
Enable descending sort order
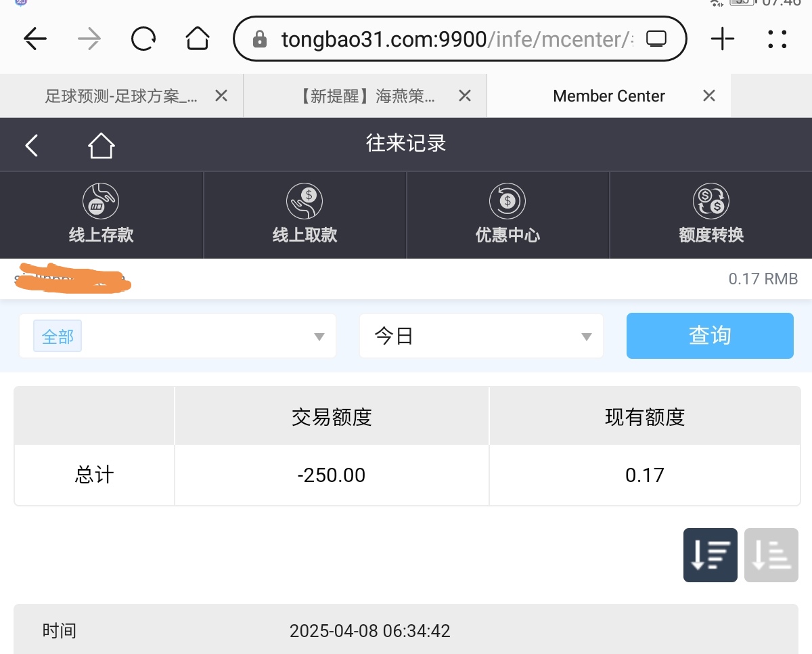[x=710, y=555]
